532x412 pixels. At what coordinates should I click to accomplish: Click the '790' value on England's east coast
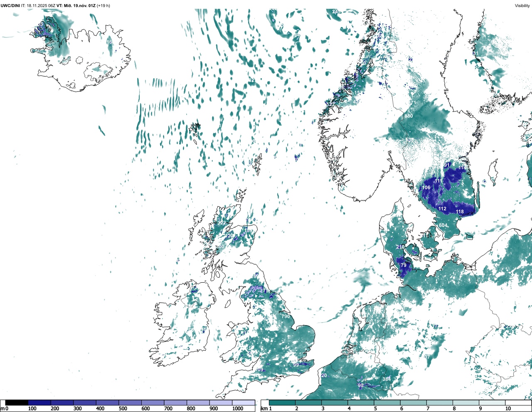pyautogui.click(x=286, y=316)
